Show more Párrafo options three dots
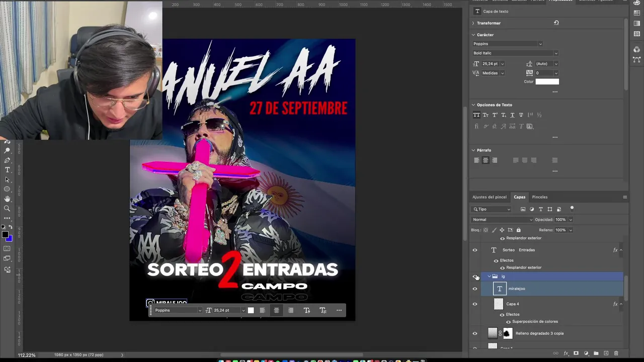Image resolution: width=644 pixels, height=362 pixels. [x=555, y=171]
